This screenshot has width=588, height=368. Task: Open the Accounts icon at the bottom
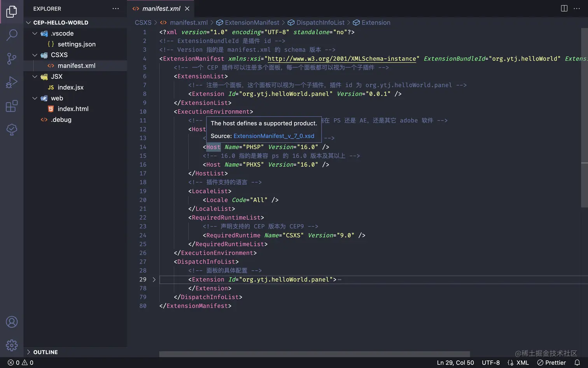(x=12, y=322)
